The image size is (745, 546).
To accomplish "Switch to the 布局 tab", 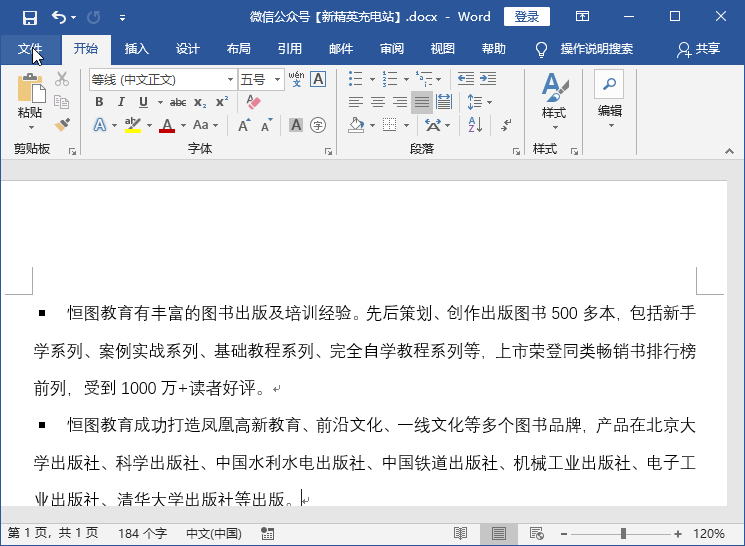I will point(239,48).
